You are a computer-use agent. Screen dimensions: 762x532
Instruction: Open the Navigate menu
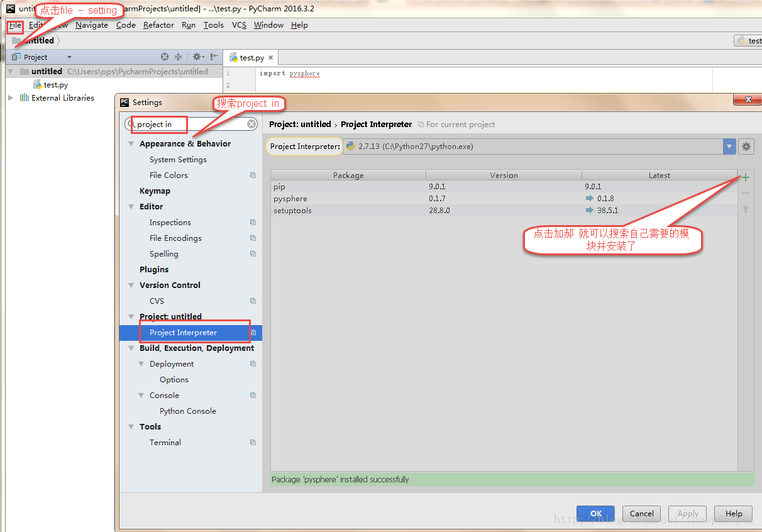pos(92,25)
